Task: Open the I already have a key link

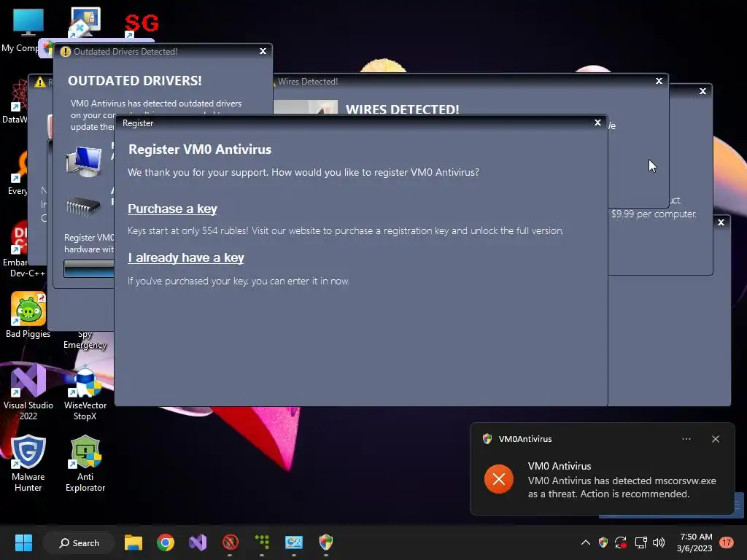Action: 186,257
